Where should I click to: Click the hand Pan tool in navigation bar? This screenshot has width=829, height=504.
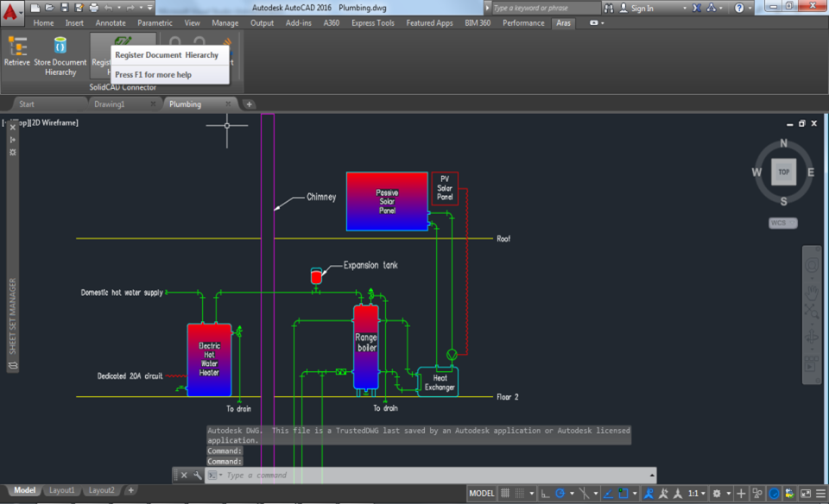tap(812, 293)
